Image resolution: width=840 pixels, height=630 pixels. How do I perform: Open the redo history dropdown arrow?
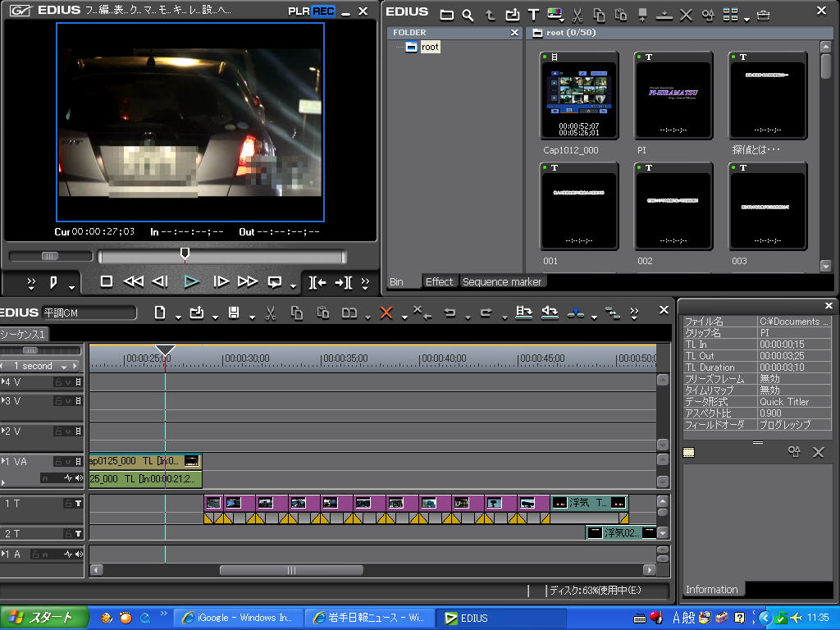[x=504, y=317]
